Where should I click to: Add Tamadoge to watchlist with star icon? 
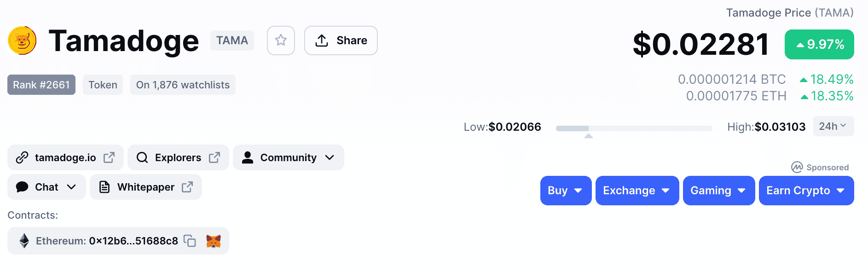click(x=281, y=41)
